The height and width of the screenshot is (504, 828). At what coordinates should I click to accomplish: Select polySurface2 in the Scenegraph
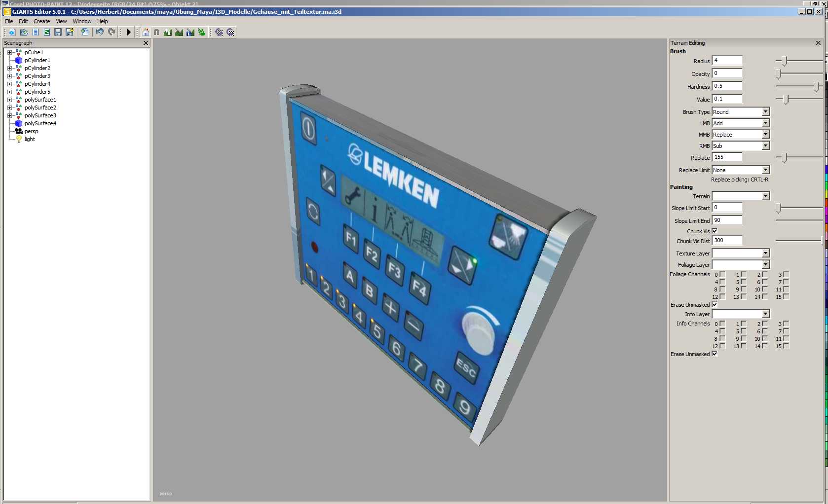pyautogui.click(x=40, y=108)
